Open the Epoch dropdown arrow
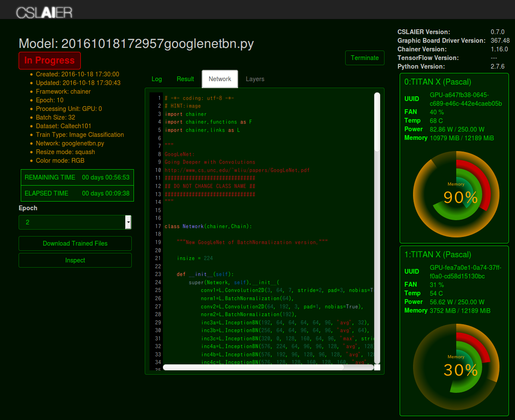515x420 pixels. (128, 222)
